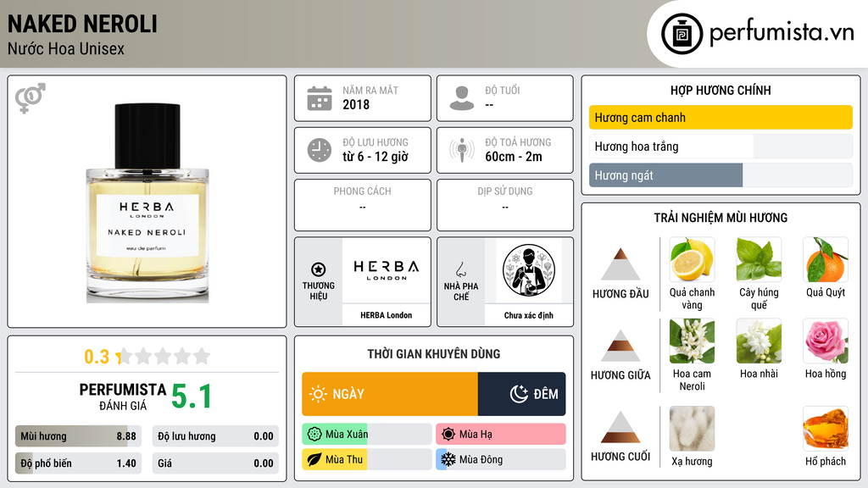Select the Hoa cam Neroli note image
Viewport: 868px width, 488px height.
pos(692,341)
